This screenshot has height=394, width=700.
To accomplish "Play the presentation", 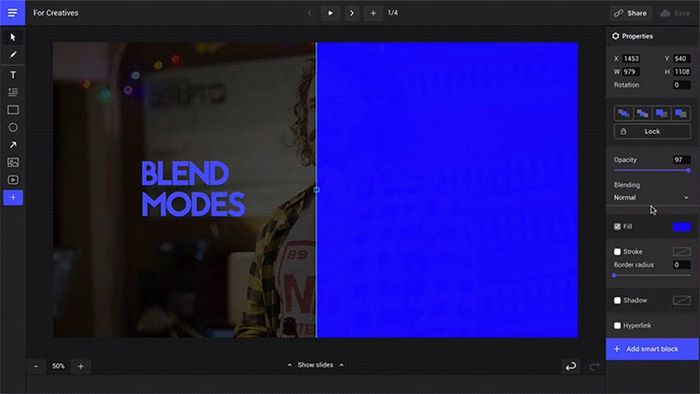I will [x=330, y=13].
